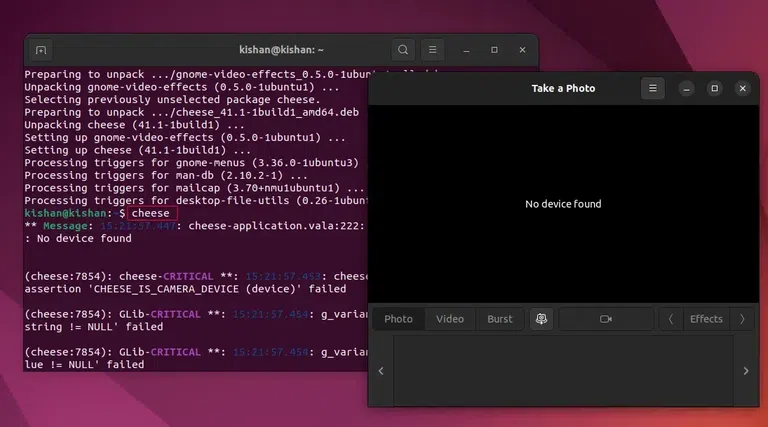Open Cheese hamburger menu
Screen dimensions: 768x427
[653, 89]
